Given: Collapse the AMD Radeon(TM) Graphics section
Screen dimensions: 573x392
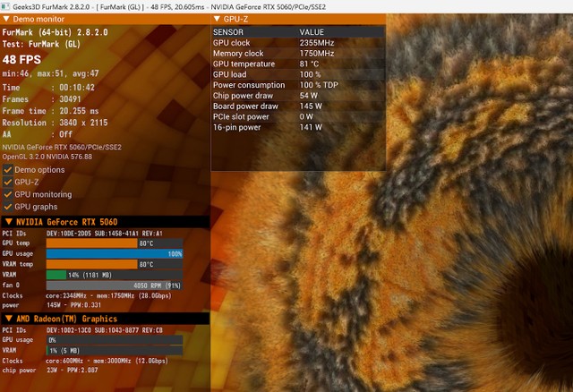Looking at the screenshot, I should tap(9, 319).
